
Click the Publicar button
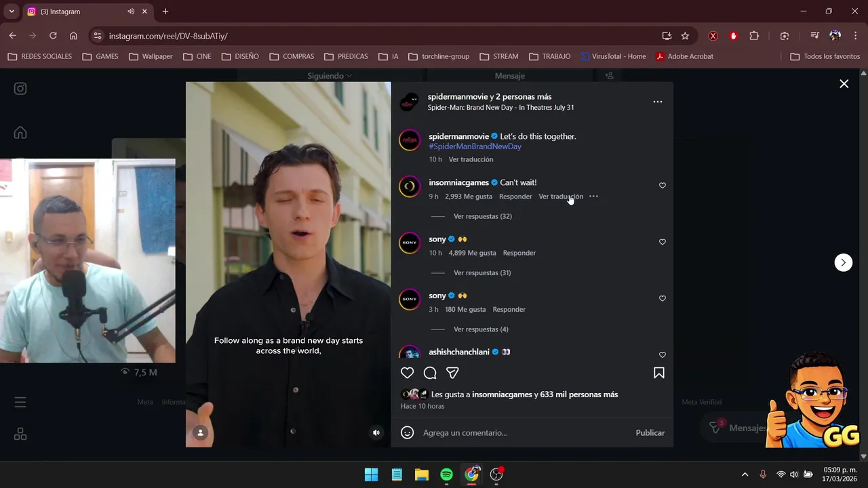click(650, 432)
